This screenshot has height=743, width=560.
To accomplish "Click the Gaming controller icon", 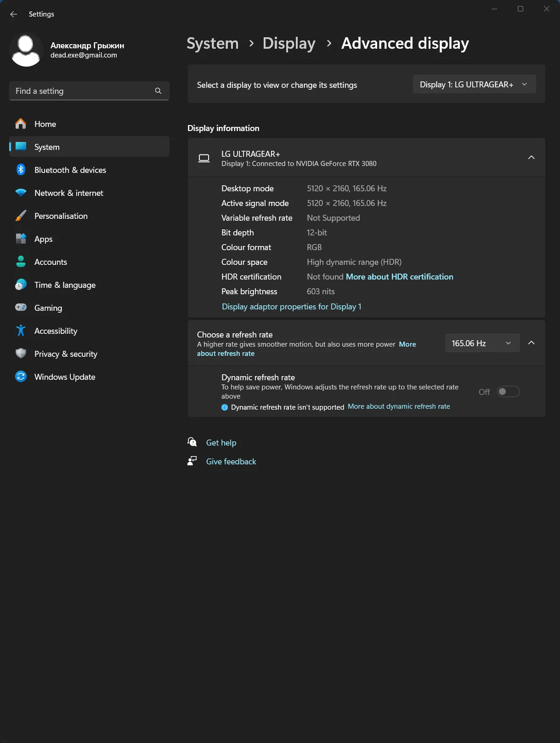I will tap(21, 308).
